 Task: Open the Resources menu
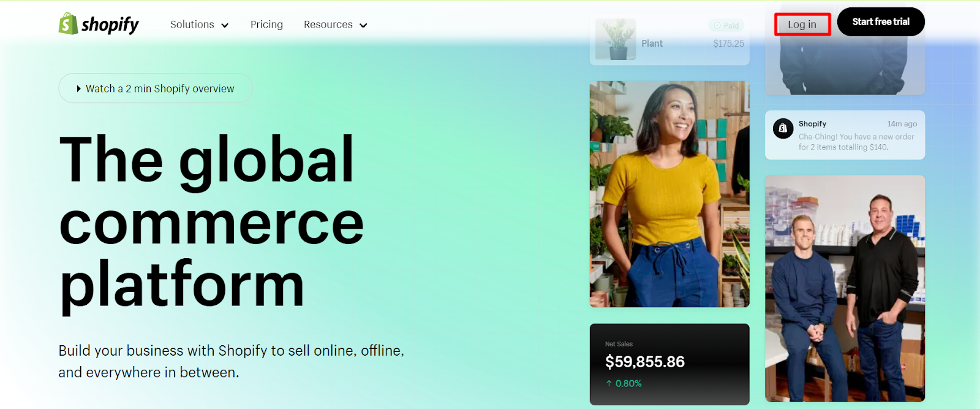point(335,25)
